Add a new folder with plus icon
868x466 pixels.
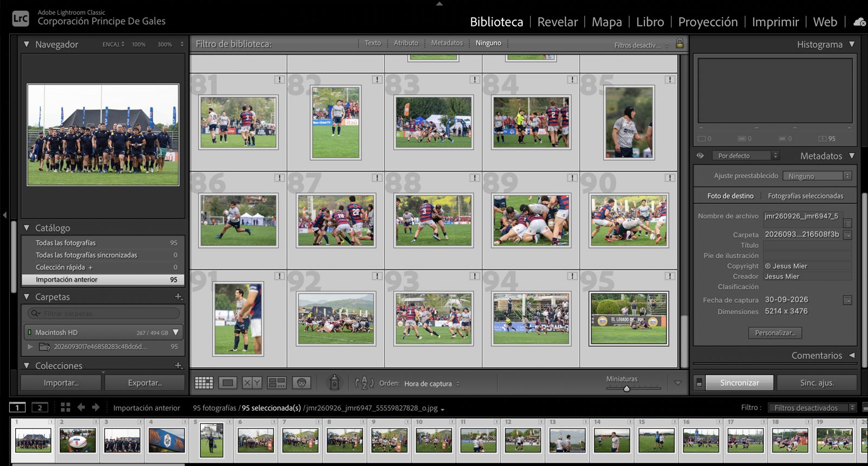click(178, 297)
